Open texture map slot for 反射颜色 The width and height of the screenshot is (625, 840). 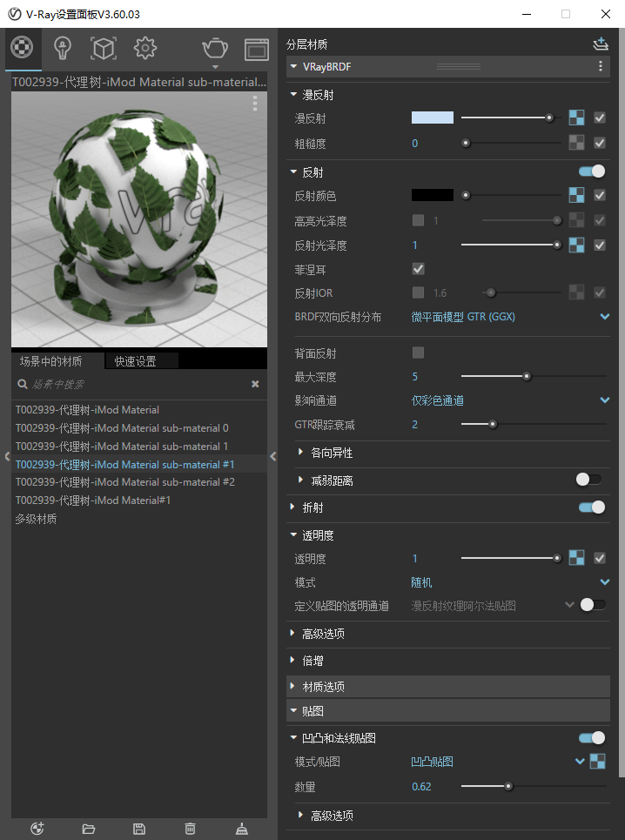577,195
